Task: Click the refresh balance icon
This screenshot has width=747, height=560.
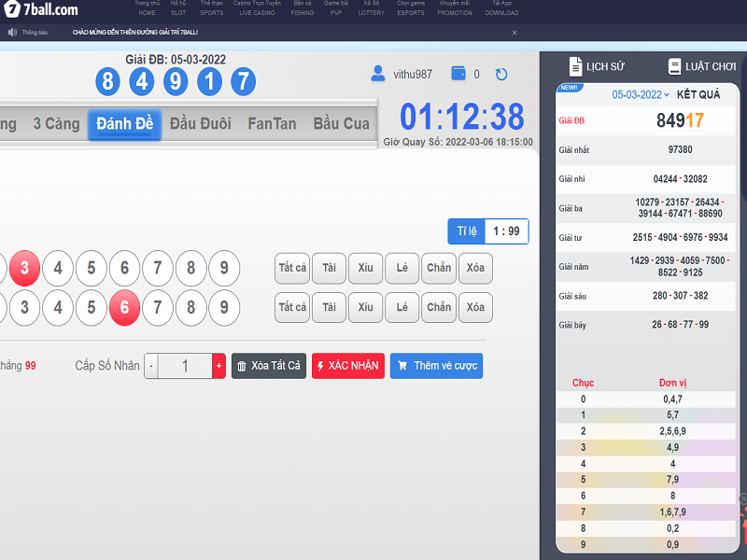Action: 501,75
